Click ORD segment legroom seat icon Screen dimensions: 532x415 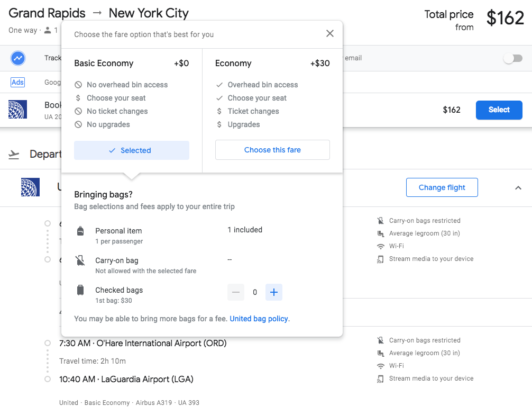[x=381, y=353]
